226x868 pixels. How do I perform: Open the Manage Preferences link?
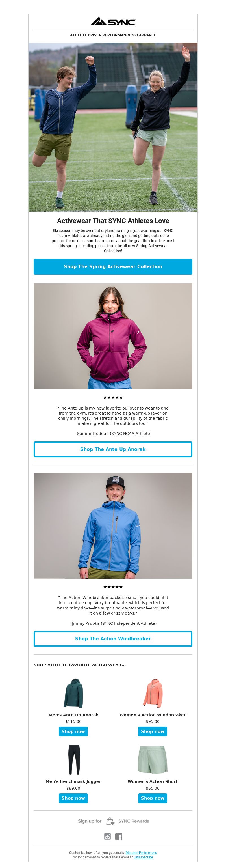point(141,853)
